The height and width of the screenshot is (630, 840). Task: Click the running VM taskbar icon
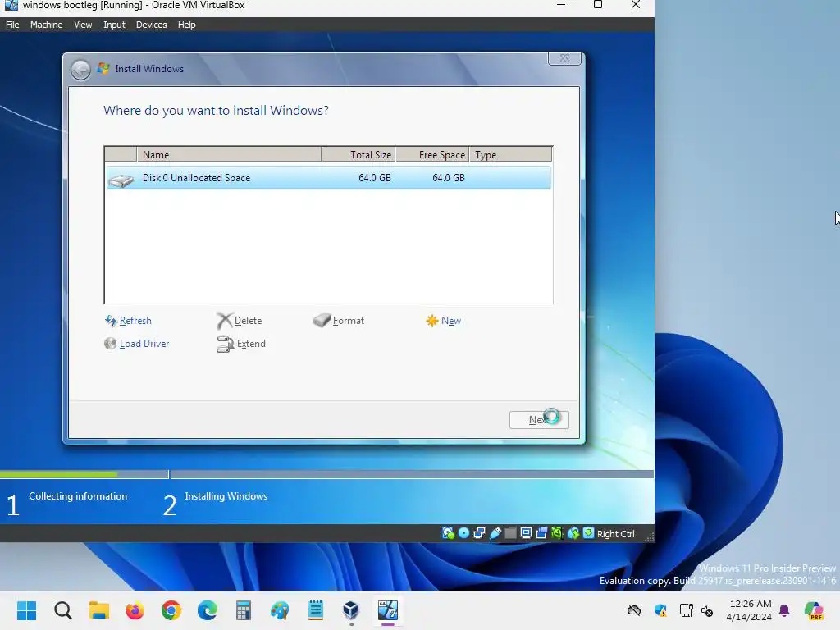pos(388,610)
